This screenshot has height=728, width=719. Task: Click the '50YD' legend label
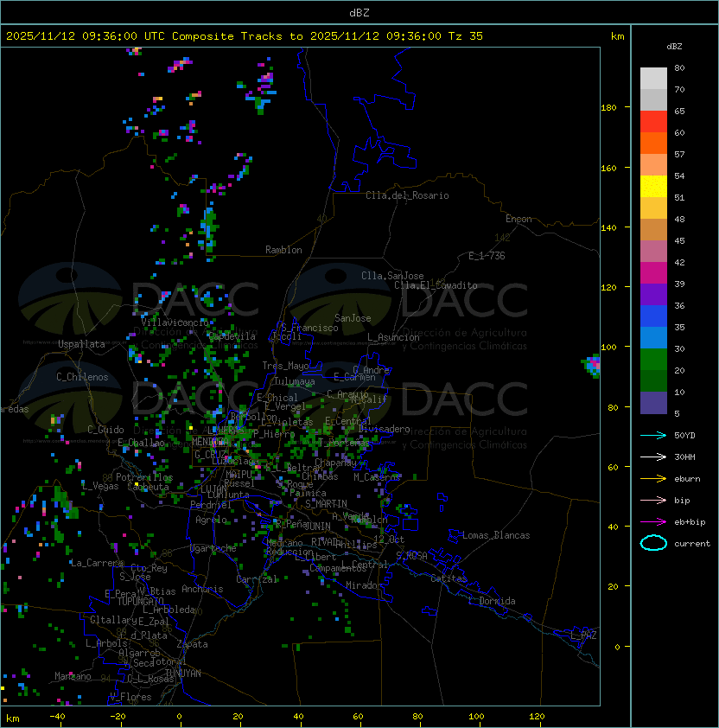[684, 436]
